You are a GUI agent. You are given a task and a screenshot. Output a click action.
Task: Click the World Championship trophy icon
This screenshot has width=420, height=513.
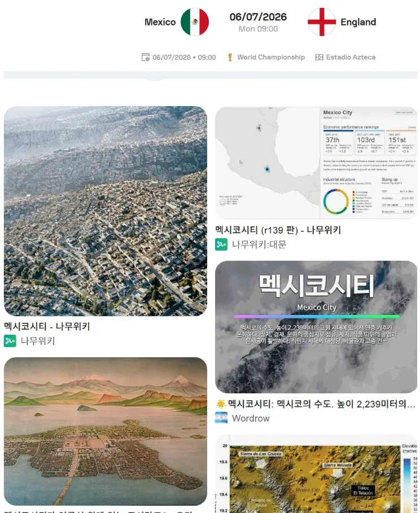tap(230, 57)
